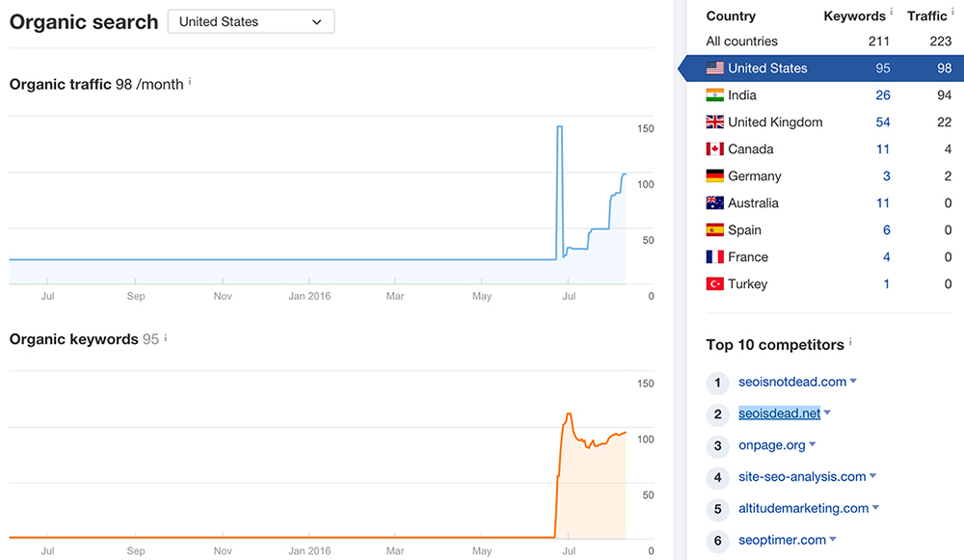Expand dropdown arrow next to seoisnotdead.com
964x560 pixels.
(x=853, y=382)
